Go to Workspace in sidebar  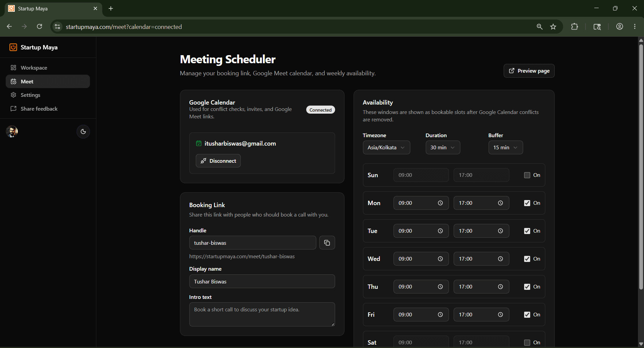[x=48, y=68]
